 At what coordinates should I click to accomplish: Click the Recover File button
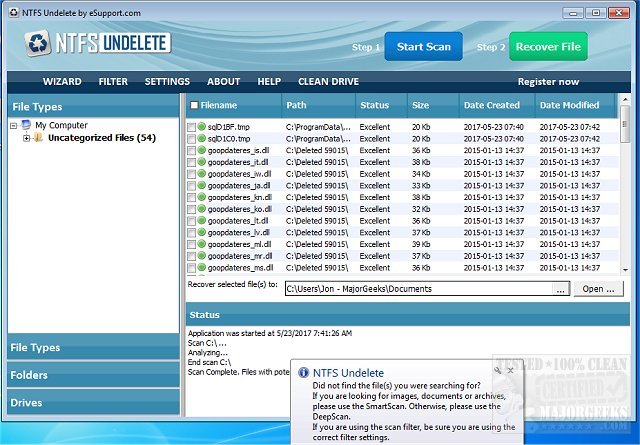548,47
